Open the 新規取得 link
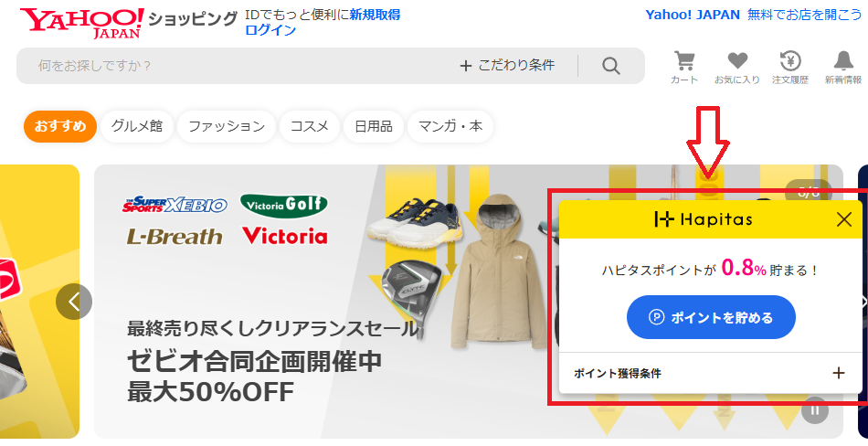868x446 pixels. [375, 15]
